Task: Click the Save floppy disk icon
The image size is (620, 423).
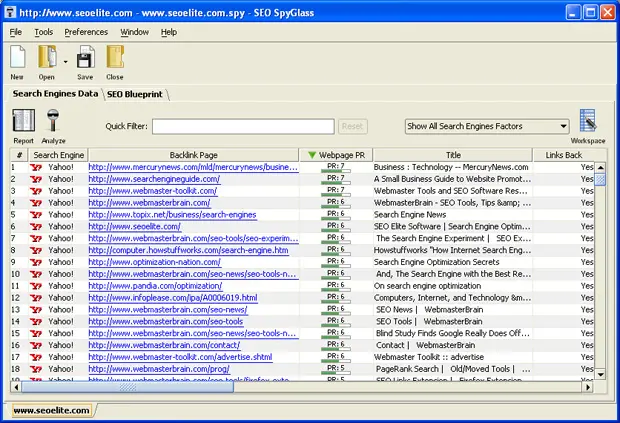Action: [x=85, y=57]
